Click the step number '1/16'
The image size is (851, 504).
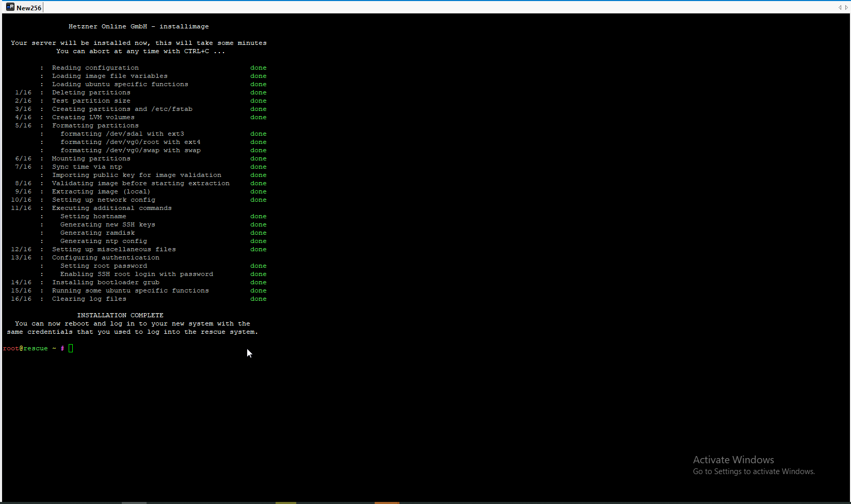tap(23, 92)
